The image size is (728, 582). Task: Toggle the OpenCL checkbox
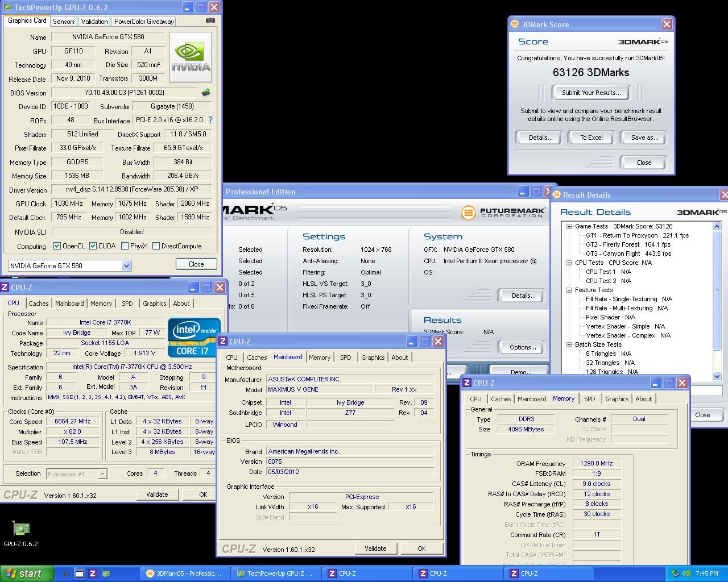57,246
